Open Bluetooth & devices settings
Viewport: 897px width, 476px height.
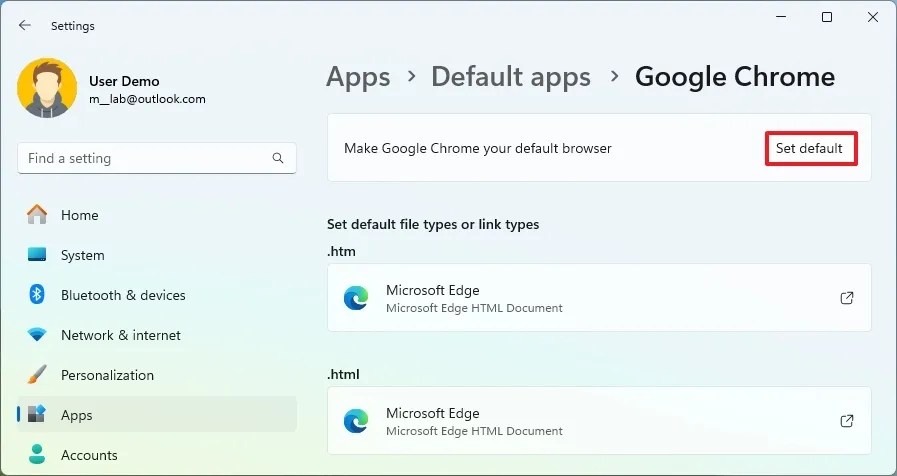point(157,295)
